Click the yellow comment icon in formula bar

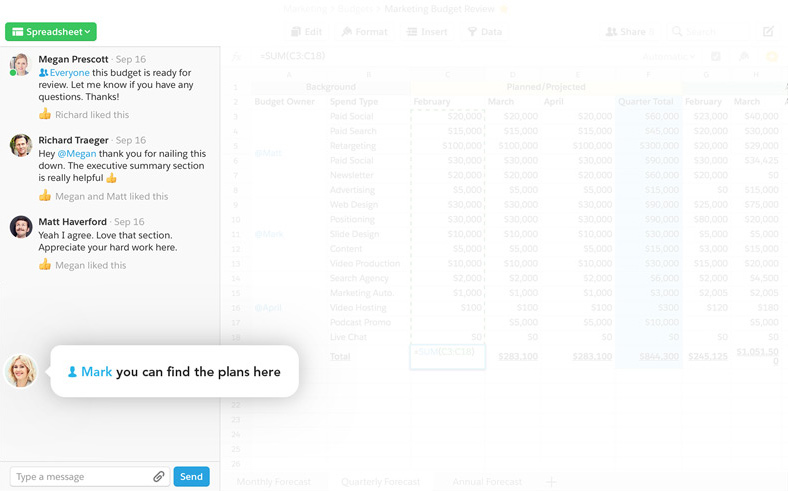point(771,57)
